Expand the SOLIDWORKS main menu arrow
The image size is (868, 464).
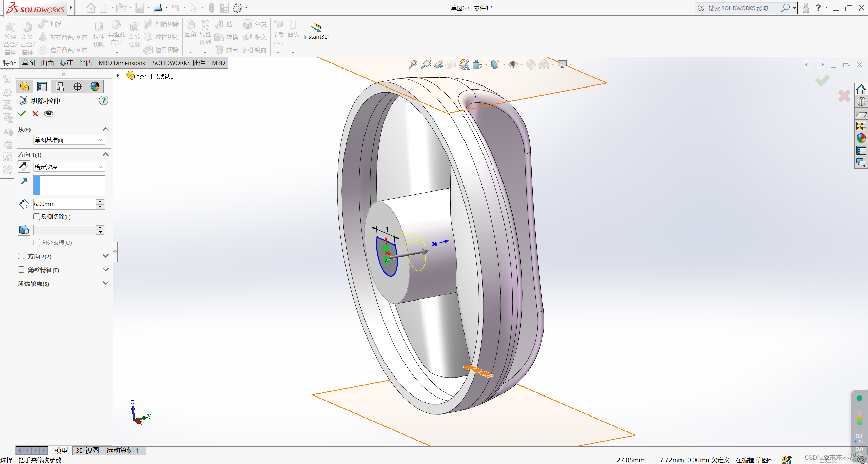click(x=71, y=7)
